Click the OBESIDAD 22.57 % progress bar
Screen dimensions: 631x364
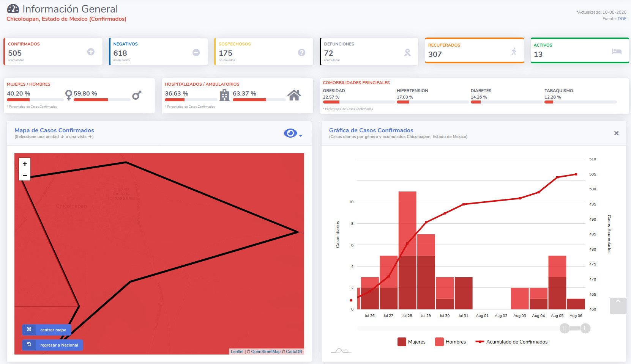[359, 102]
